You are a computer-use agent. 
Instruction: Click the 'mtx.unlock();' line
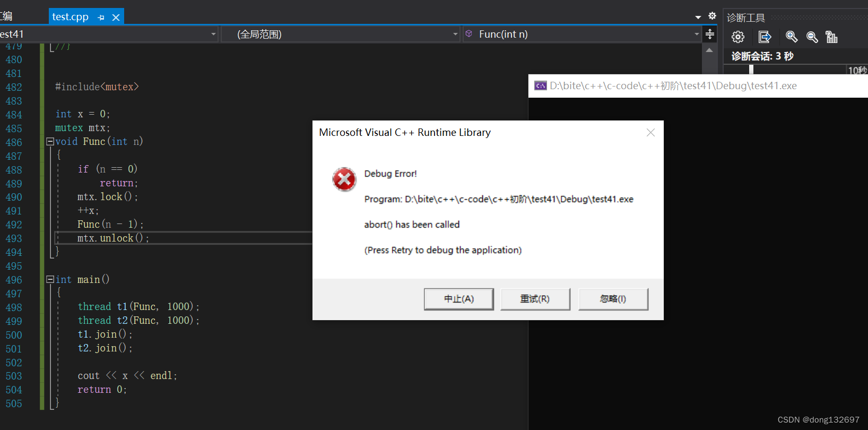tap(113, 238)
